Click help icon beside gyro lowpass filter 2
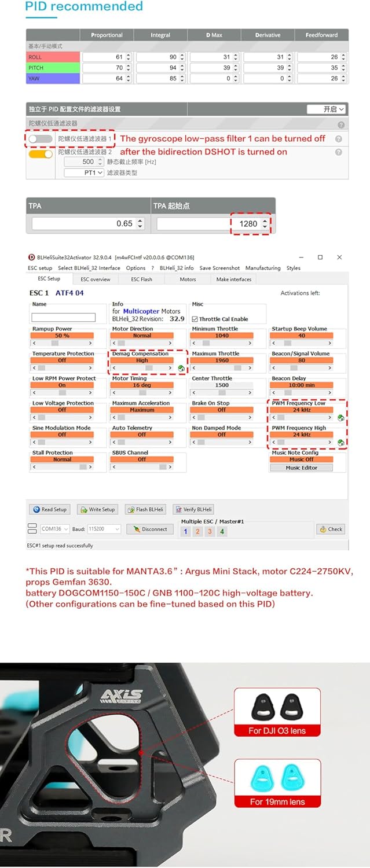 click(x=338, y=152)
